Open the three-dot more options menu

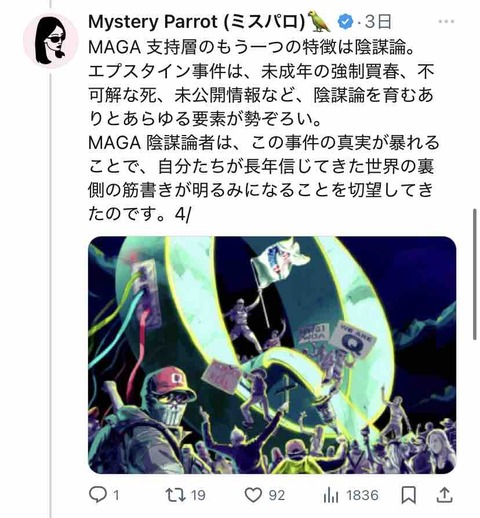pos(446,22)
